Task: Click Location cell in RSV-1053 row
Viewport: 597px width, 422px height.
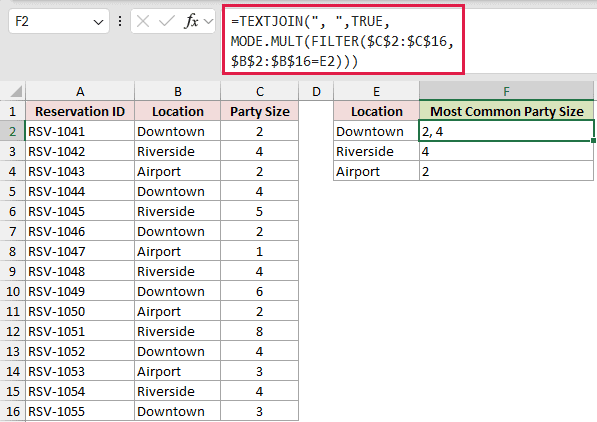Action: 177,371
